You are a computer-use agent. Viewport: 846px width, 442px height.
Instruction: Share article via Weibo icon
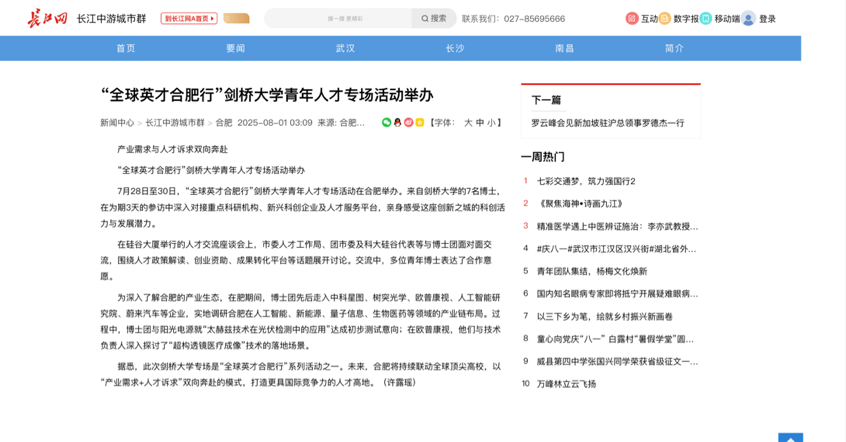pos(408,123)
